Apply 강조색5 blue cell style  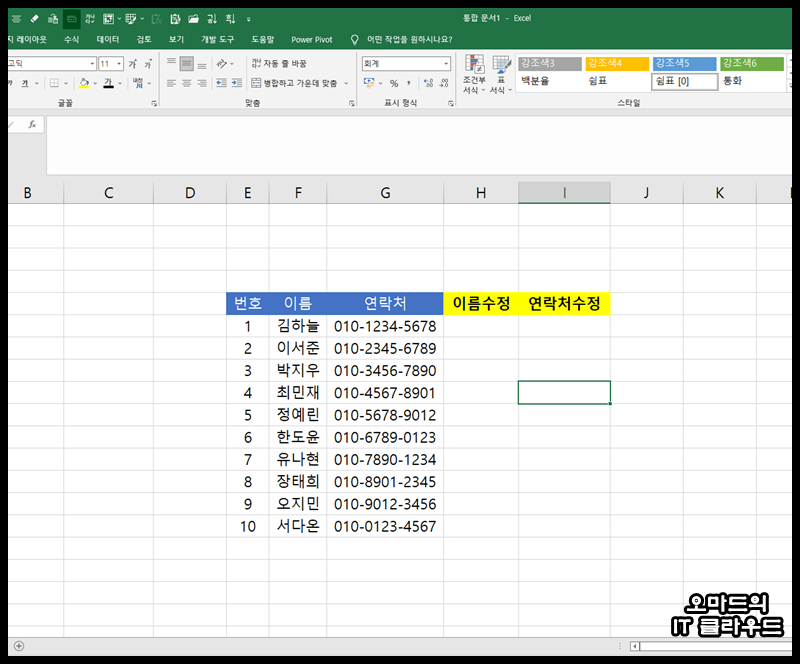tap(684, 63)
